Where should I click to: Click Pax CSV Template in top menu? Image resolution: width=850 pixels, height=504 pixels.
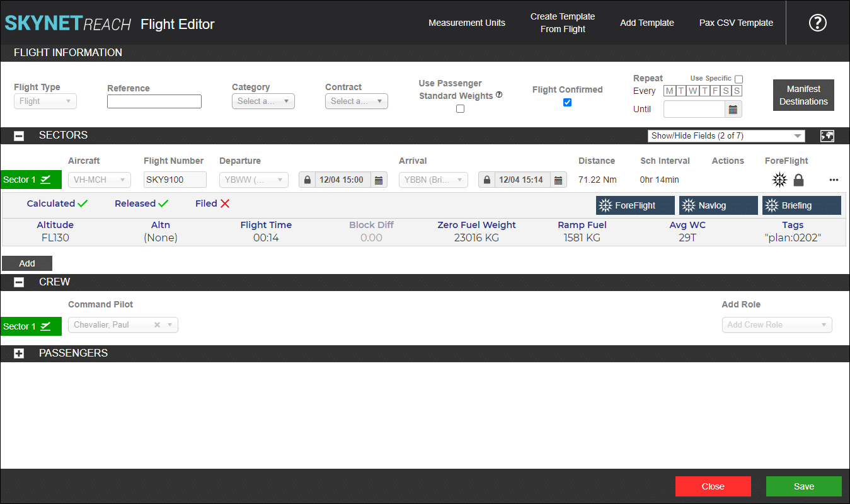(x=736, y=23)
